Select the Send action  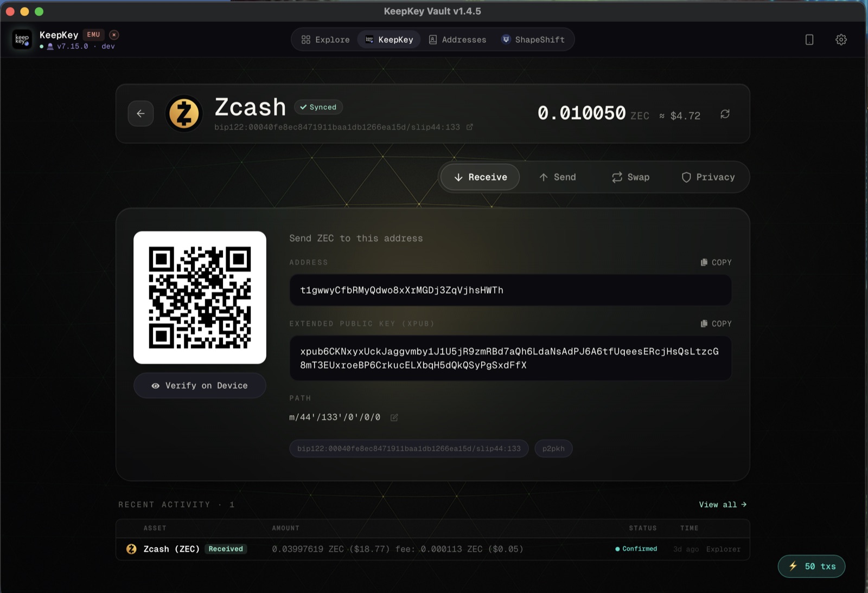click(x=557, y=177)
